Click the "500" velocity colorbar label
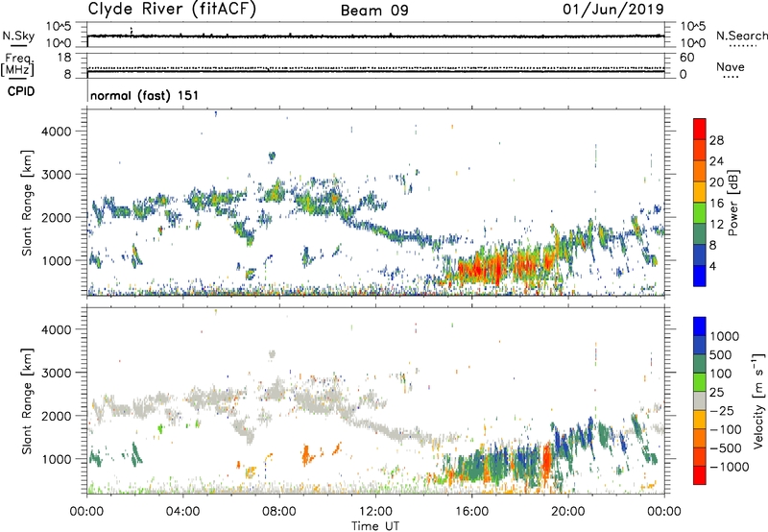This screenshot has width=768, height=532. pos(721,354)
